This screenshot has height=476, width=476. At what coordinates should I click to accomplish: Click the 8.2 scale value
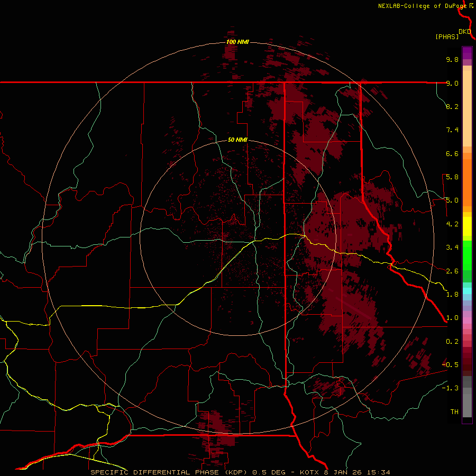click(452, 106)
